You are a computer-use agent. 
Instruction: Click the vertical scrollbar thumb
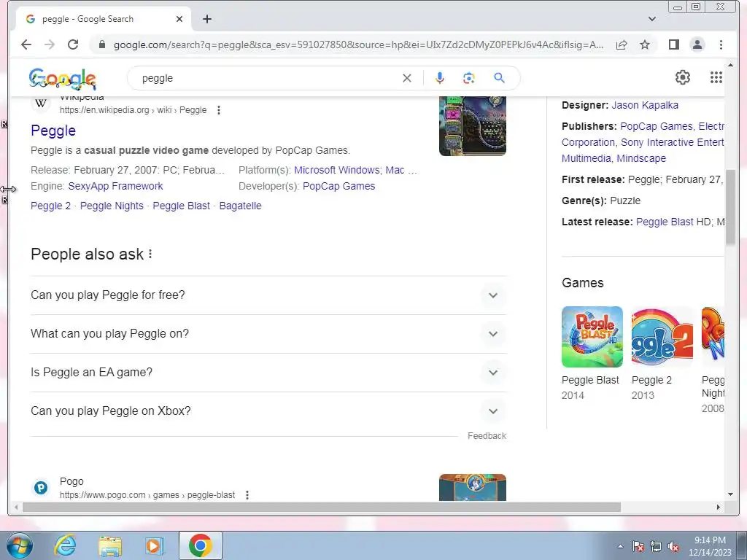[730, 207]
